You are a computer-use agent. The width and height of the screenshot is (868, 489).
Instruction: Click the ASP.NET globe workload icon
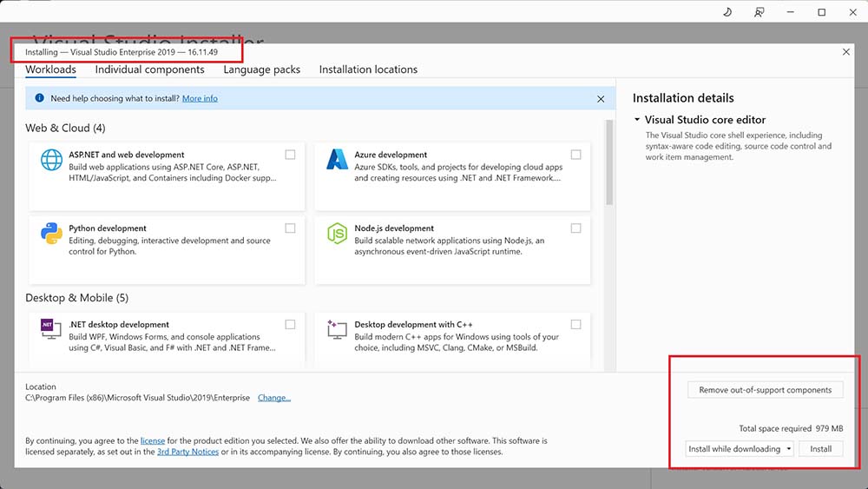click(51, 160)
